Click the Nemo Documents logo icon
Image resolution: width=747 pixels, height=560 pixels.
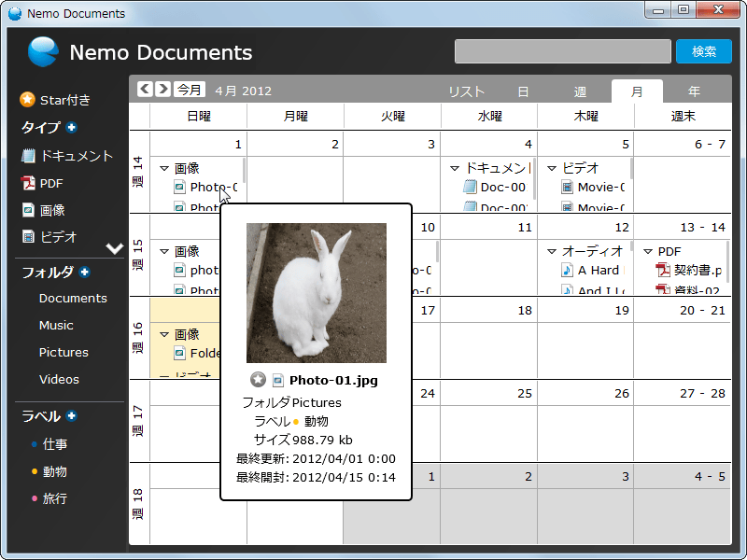click(x=43, y=51)
